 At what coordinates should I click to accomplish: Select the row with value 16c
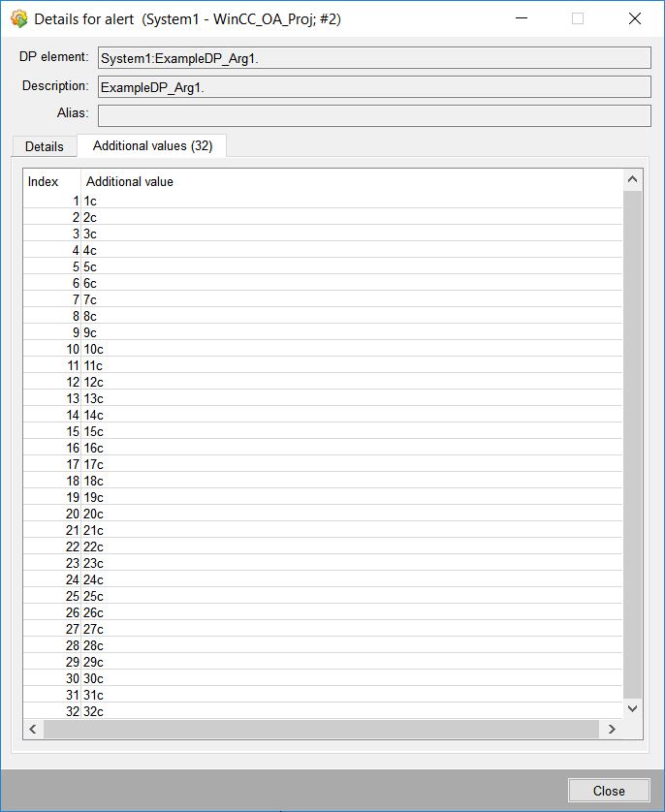coord(320,448)
